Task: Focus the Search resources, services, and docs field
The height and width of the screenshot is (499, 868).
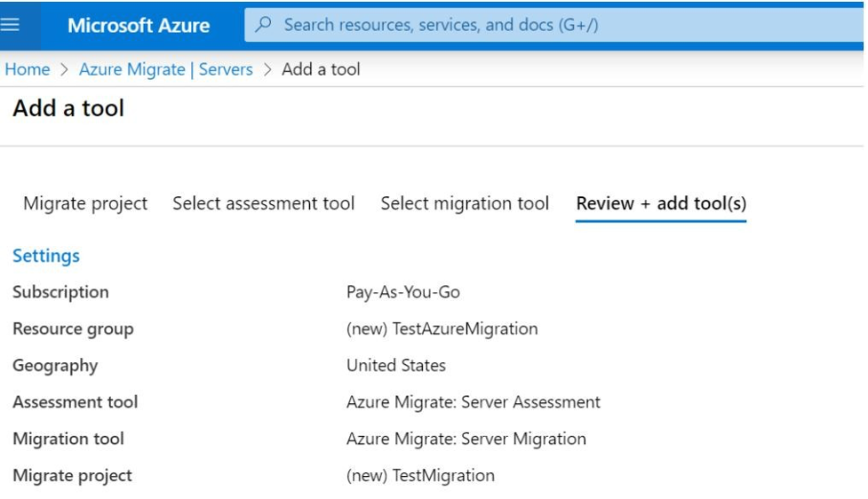Action: point(553,25)
